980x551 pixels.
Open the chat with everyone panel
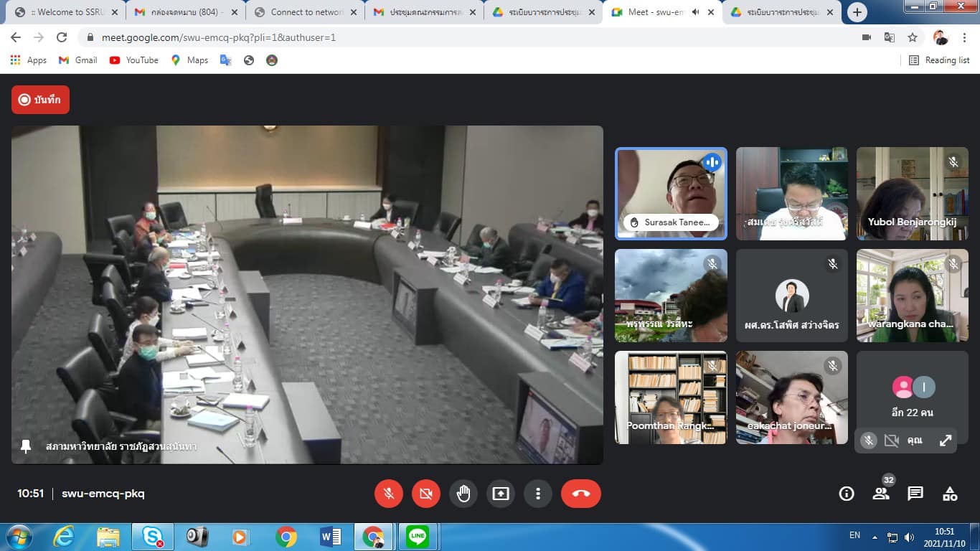(x=915, y=494)
